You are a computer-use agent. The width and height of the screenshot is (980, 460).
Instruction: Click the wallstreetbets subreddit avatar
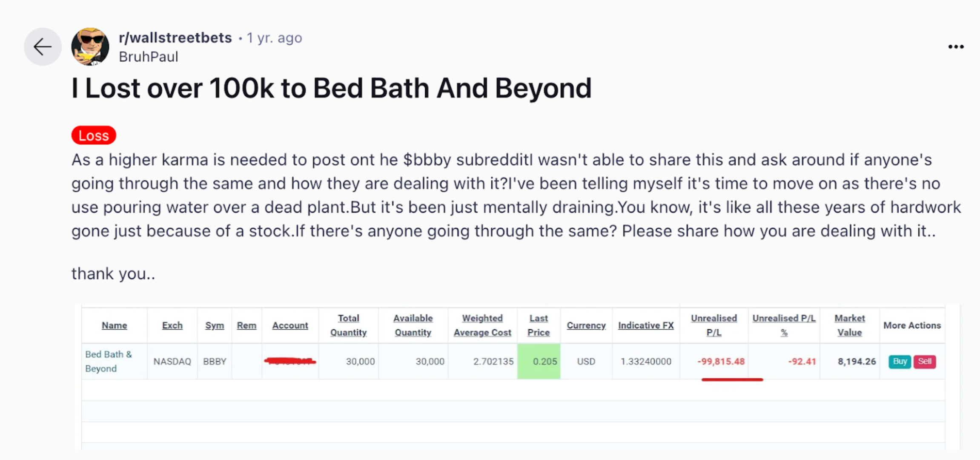tap(90, 47)
